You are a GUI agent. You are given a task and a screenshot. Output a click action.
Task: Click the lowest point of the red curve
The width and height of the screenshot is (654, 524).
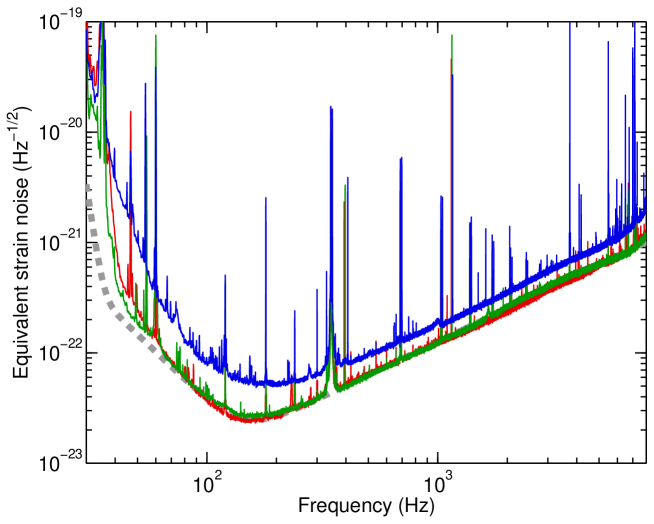click(x=248, y=420)
